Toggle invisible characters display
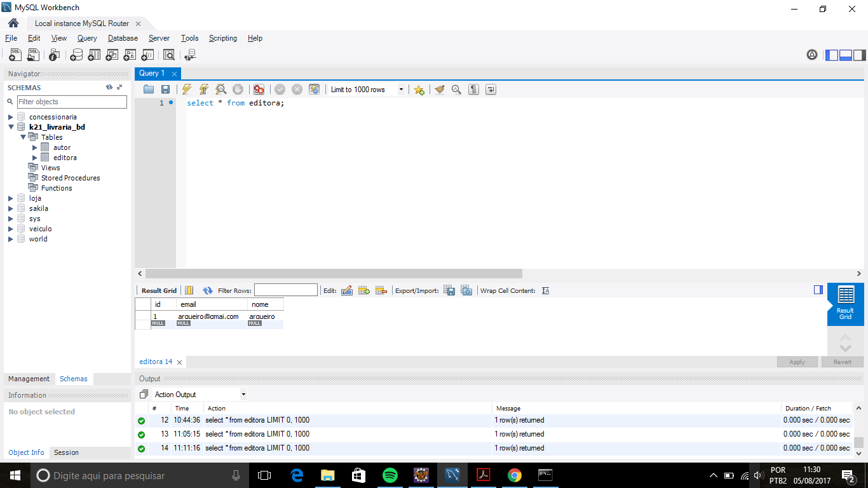The width and height of the screenshot is (868, 488). click(473, 90)
